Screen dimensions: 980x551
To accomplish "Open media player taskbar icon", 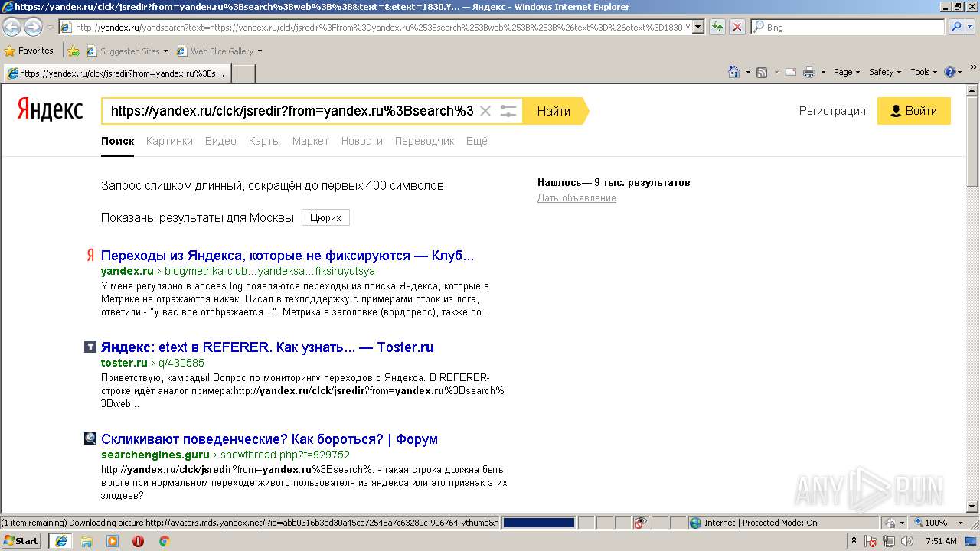I will point(113,541).
